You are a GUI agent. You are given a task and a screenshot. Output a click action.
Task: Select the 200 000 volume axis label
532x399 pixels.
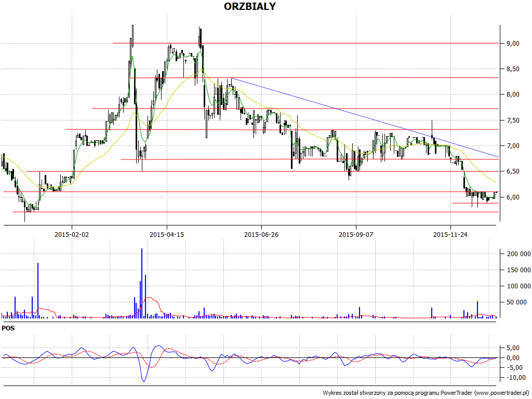pyautogui.click(x=518, y=254)
